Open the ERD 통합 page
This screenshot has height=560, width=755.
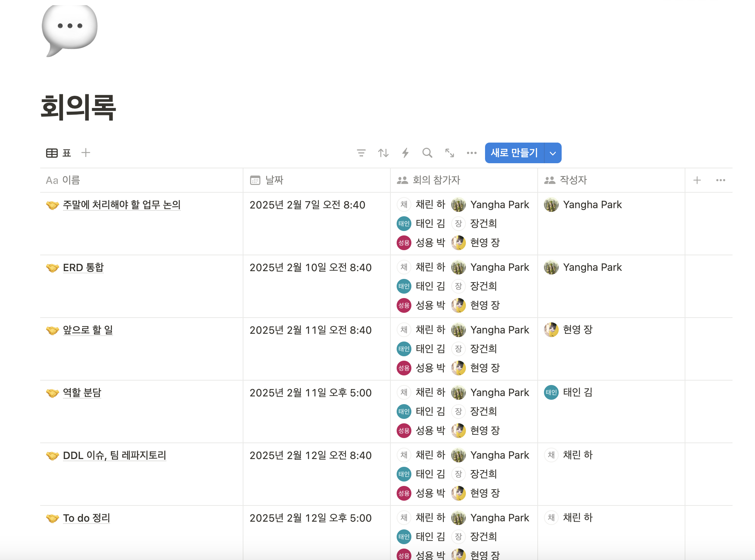pos(83,267)
